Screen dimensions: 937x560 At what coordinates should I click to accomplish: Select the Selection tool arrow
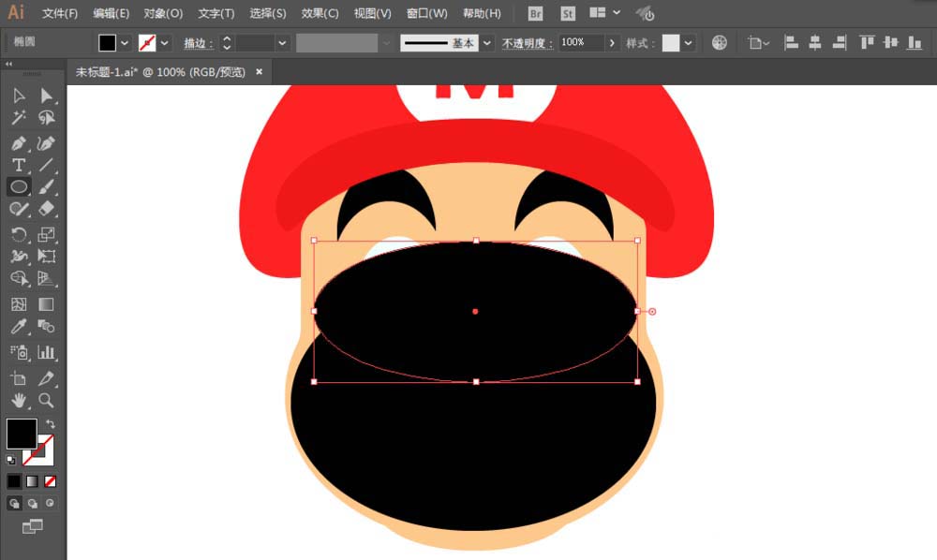[19, 96]
